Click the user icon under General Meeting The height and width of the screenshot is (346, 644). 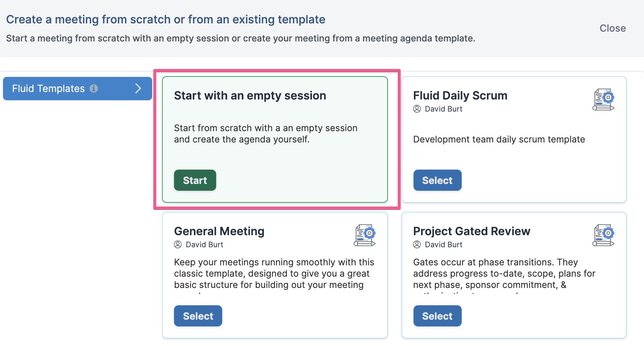coord(178,245)
